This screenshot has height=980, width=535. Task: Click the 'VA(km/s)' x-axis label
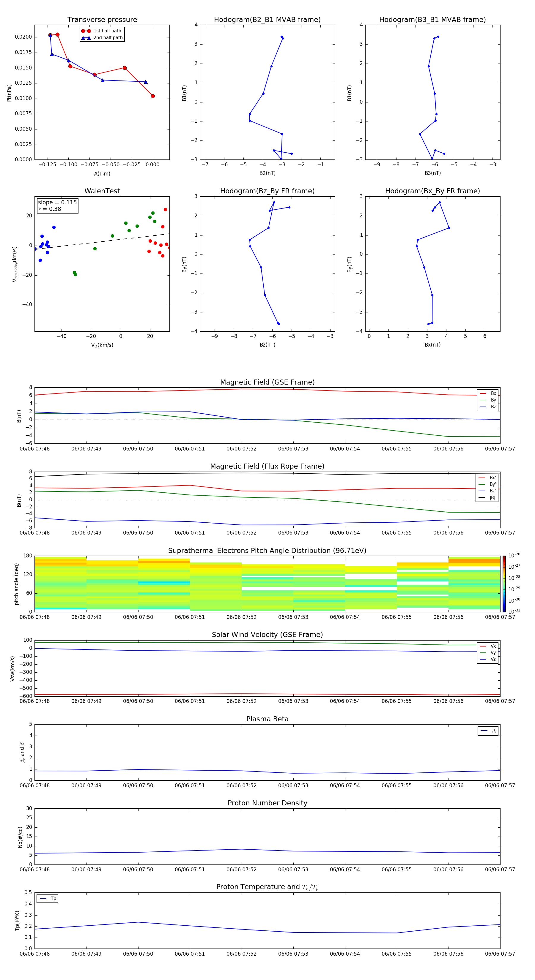(x=102, y=345)
